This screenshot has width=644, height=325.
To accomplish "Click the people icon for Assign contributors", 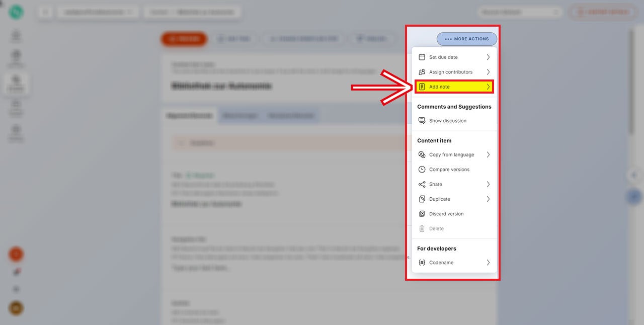I will click(422, 72).
